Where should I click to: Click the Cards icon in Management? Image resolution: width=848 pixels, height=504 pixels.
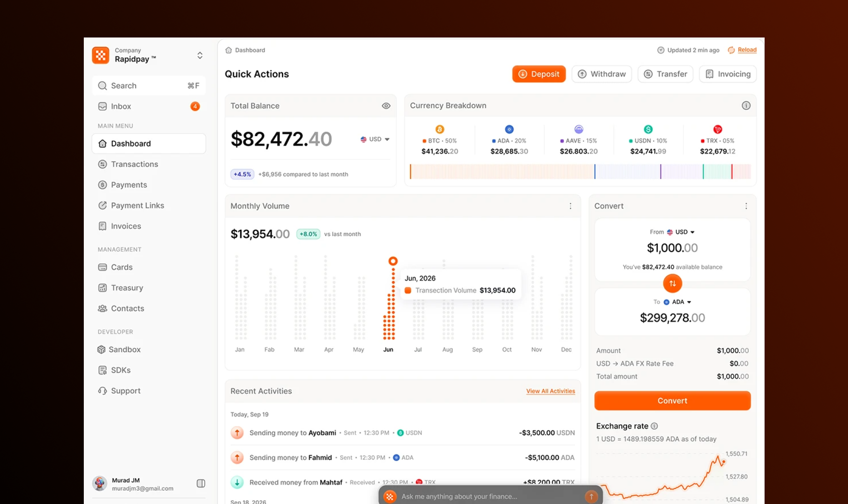(102, 267)
